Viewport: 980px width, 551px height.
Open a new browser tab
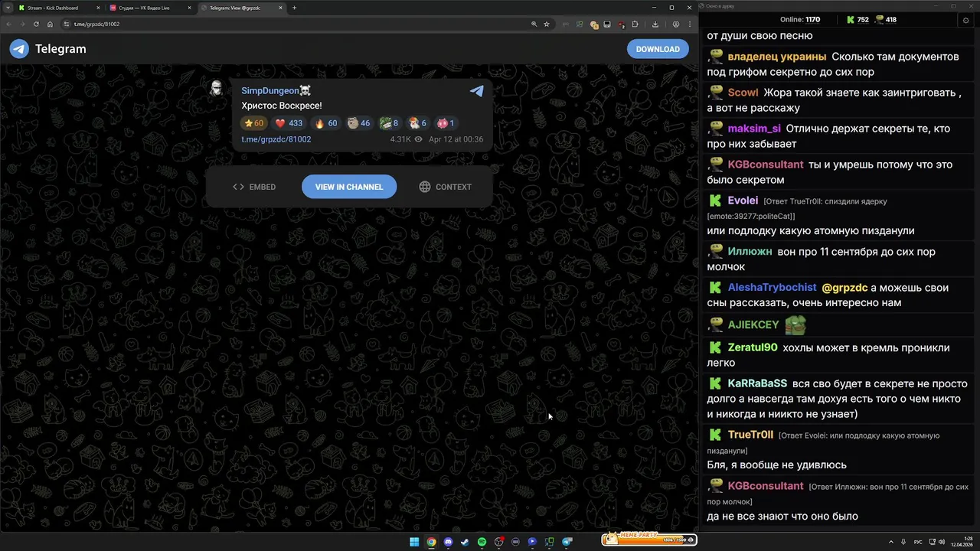(295, 8)
